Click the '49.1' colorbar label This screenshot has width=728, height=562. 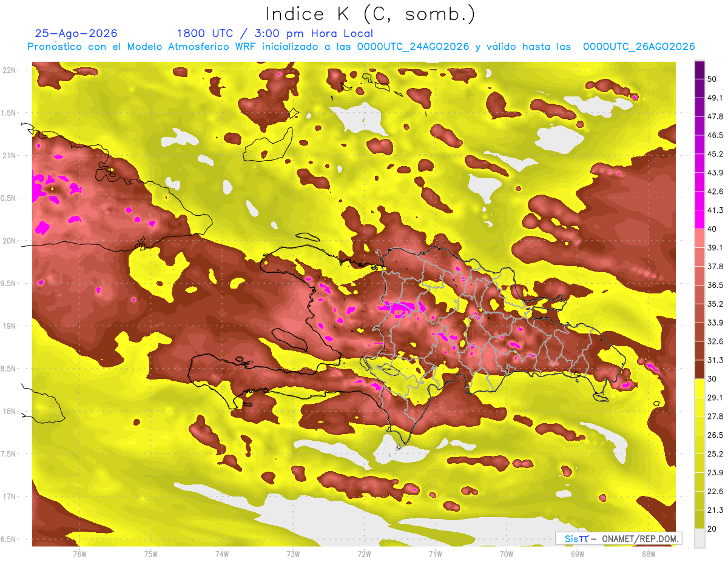point(715,98)
